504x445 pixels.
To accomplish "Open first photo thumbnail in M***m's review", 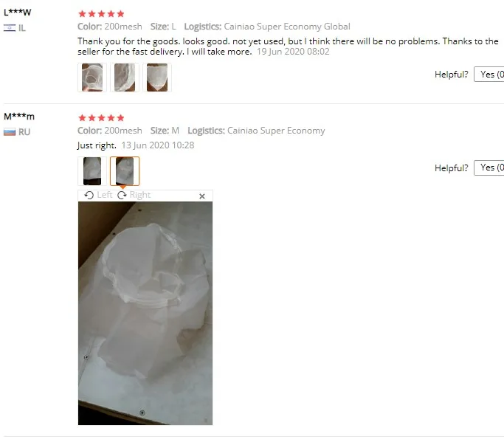I will pyautogui.click(x=92, y=171).
